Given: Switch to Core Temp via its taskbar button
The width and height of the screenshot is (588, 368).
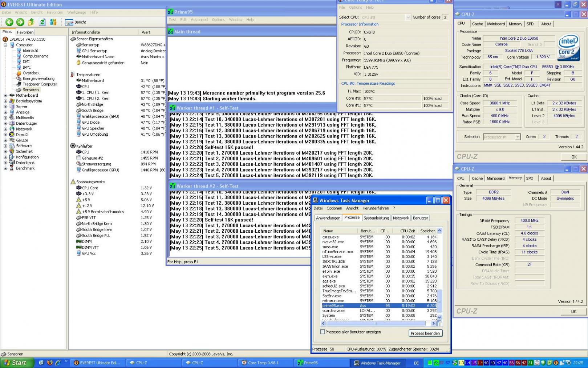Looking at the screenshot, I should click(266, 363).
